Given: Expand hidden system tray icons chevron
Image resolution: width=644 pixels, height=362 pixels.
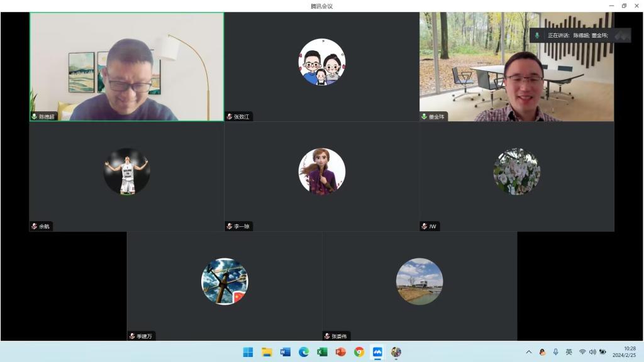Looking at the screenshot, I should (528, 352).
